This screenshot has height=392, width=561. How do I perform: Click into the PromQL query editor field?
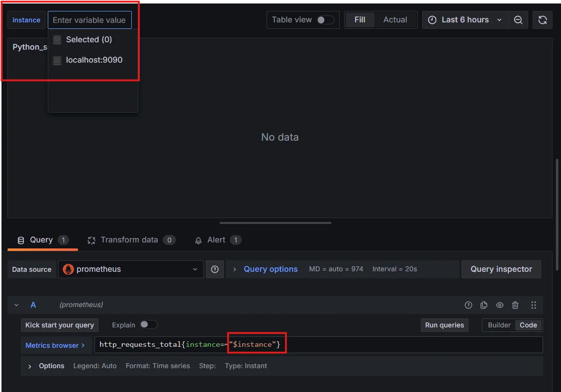(x=318, y=345)
